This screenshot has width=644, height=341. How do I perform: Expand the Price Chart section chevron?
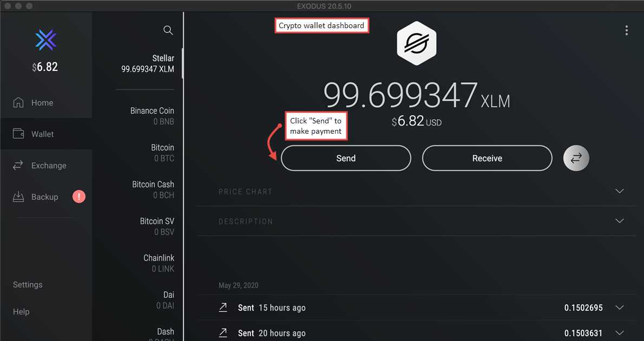[619, 191]
